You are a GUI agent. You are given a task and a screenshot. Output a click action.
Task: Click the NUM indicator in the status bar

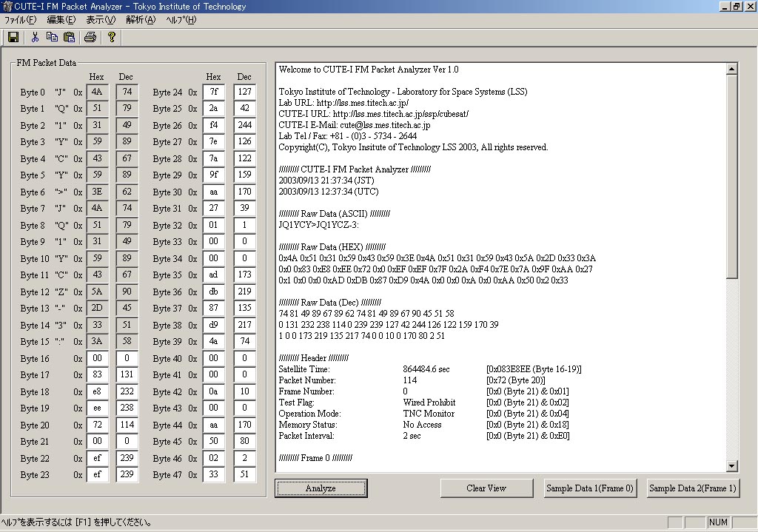click(x=718, y=522)
